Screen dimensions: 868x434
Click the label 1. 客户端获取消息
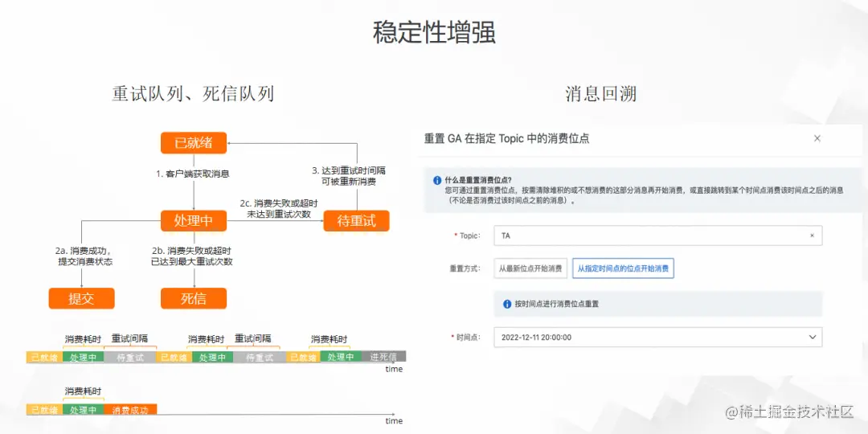[193, 174]
